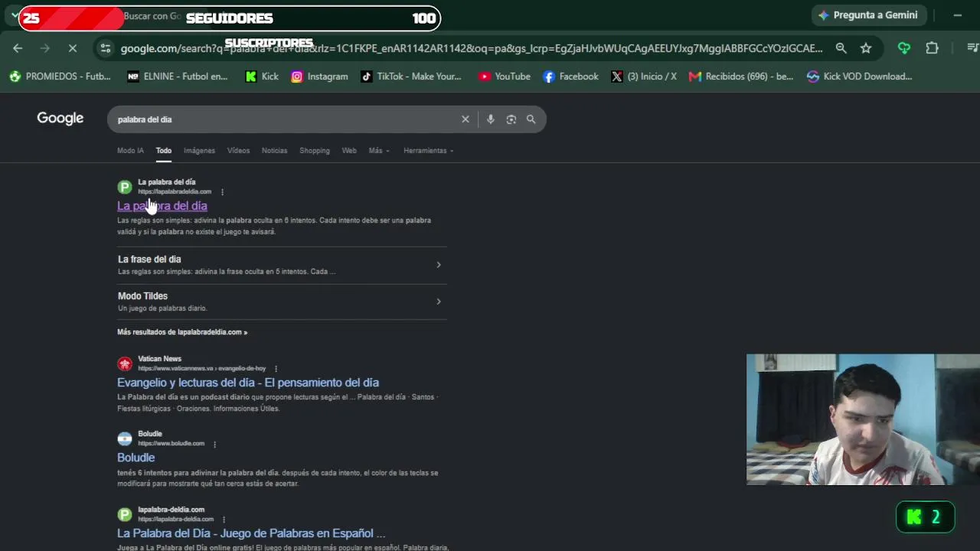This screenshot has height=551, width=980.
Task: Open the Instagram bookmark
Action: 320,77
